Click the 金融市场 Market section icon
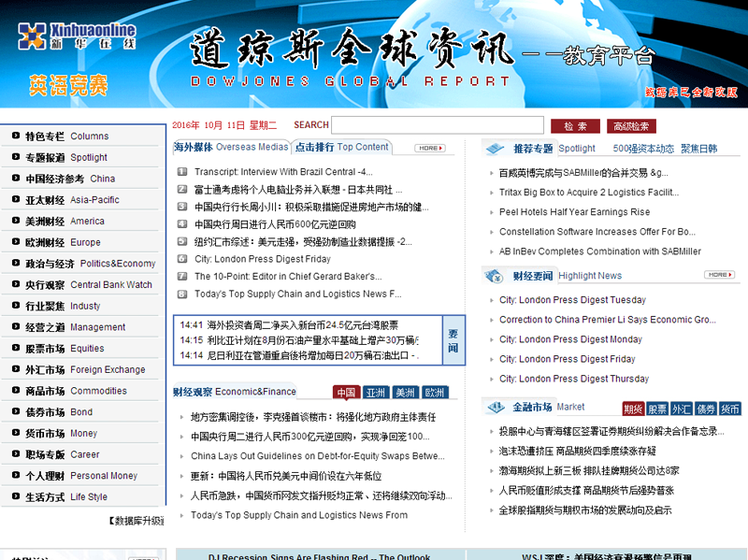 496,408
